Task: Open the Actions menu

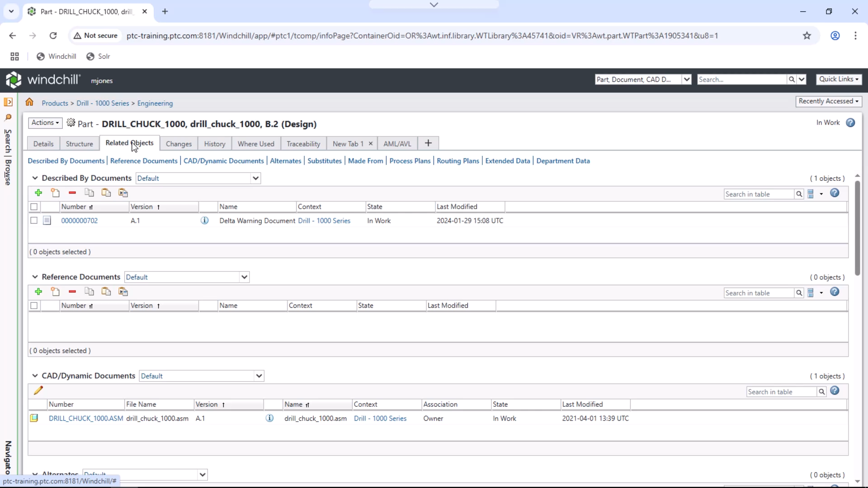Action: [45, 122]
